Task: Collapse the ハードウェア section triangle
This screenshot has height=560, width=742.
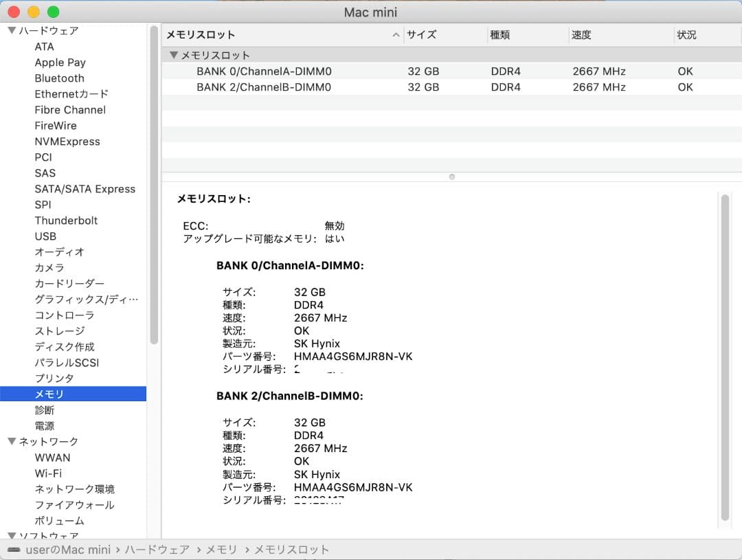Action: coord(12,31)
